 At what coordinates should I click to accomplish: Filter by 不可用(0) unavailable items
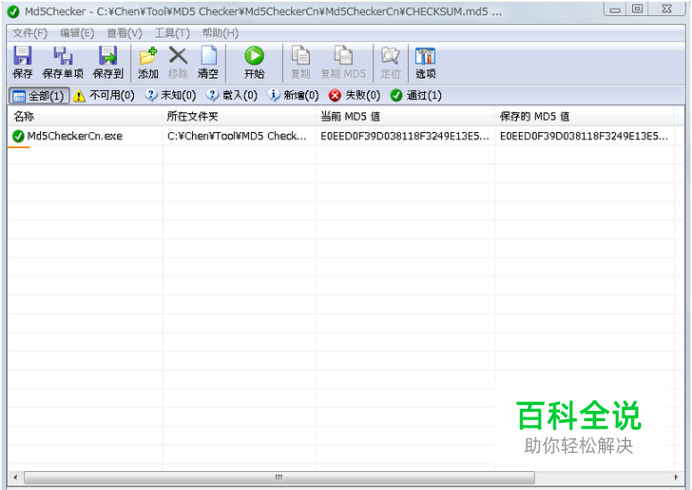(x=104, y=95)
